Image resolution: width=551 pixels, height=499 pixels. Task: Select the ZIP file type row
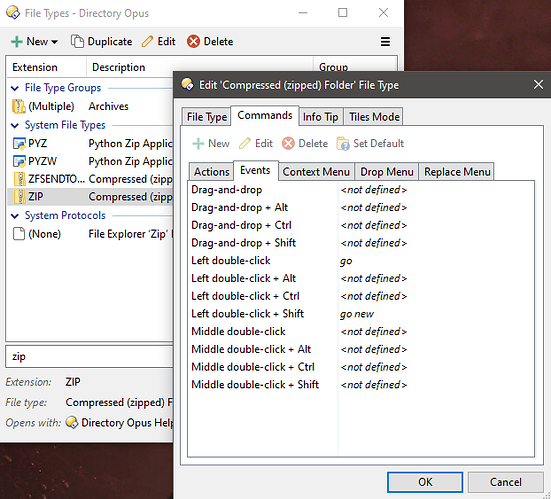[x=90, y=197]
